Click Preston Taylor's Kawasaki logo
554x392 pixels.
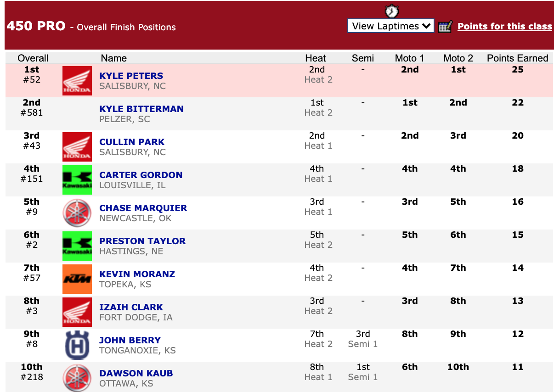point(77,246)
